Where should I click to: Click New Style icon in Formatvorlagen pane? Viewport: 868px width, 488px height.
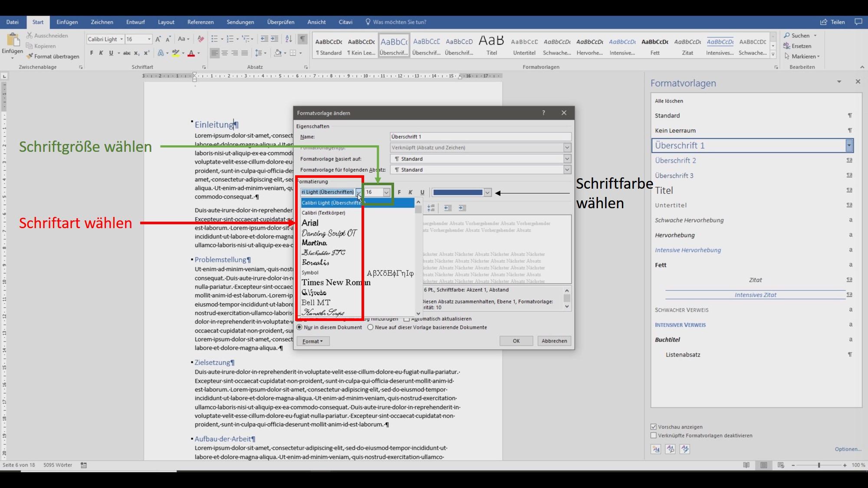pyautogui.click(x=656, y=449)
